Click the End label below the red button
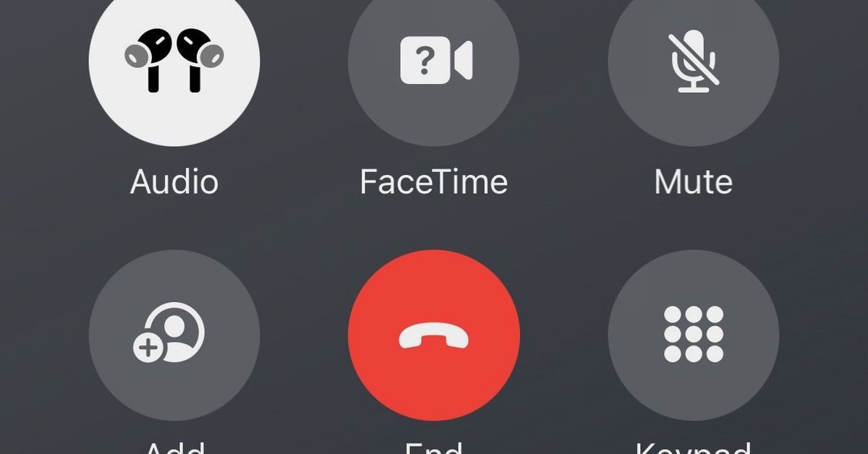This screenshot has width=868, height=454. coord(433,447)
